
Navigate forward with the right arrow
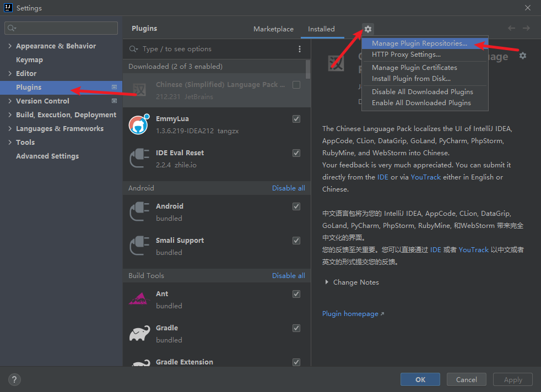click(526, 28)
